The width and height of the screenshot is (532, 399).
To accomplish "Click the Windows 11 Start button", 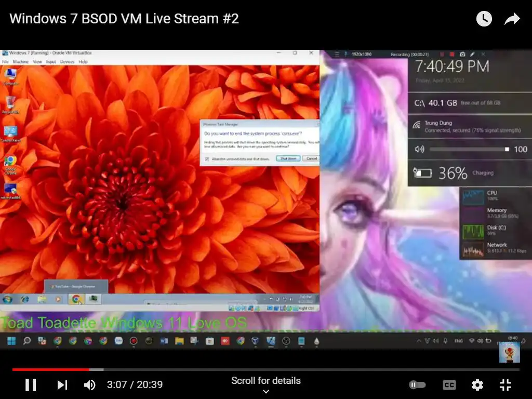I will (11, 341).
